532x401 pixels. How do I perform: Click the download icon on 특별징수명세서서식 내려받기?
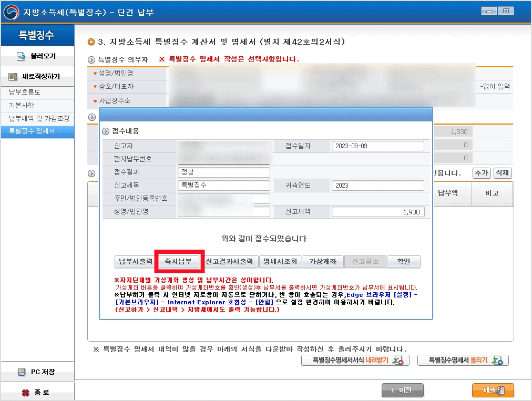click(397, 361)
